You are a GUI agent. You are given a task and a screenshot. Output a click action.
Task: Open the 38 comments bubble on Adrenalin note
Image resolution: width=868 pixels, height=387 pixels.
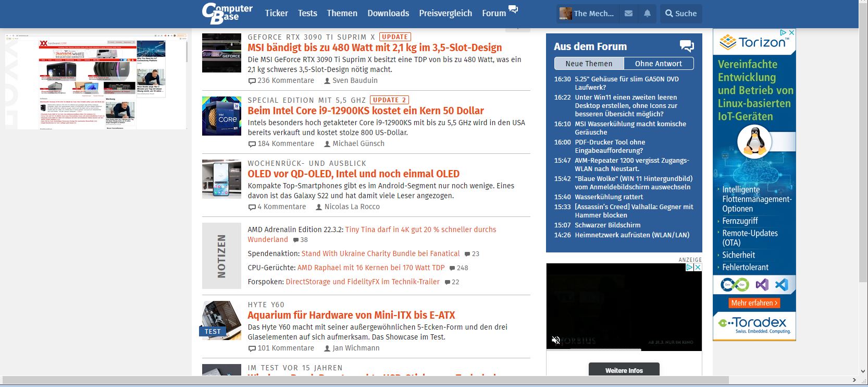point(300,240)
